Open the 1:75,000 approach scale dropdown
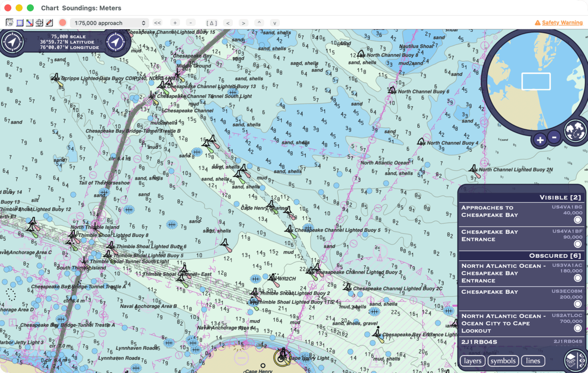Viewport: 588px width, 373px height. tap(110, 23)
